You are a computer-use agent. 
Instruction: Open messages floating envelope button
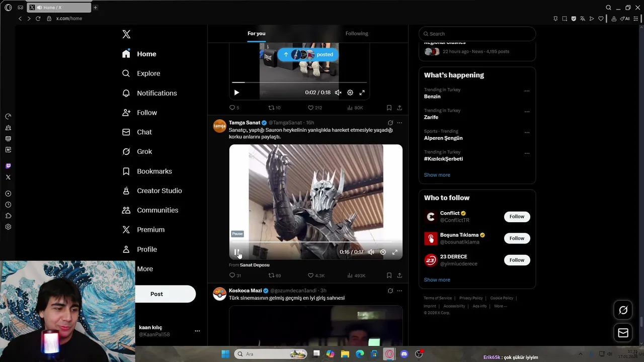(623, 333)
